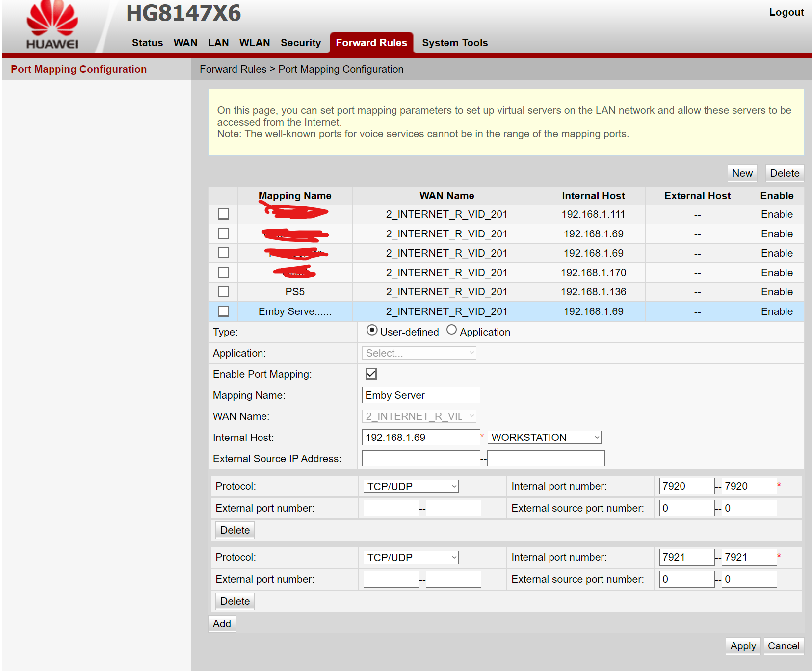Click the external source start port field for 7920 rule

687,508
